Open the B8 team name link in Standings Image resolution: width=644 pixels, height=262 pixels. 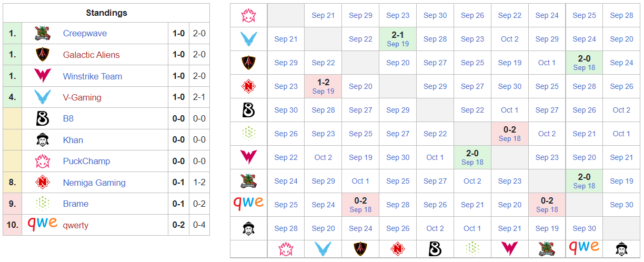(x=68, y=119)
